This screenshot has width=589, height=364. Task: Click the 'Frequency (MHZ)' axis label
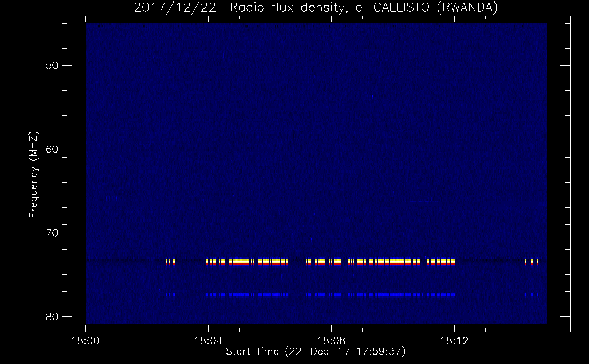click(33, 175)
